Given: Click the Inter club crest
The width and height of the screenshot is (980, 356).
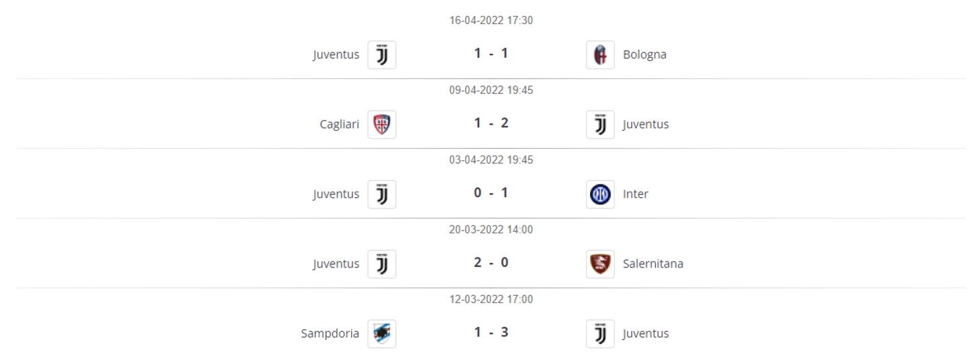Looking at the screenshot, I should [x=600, y=194].
